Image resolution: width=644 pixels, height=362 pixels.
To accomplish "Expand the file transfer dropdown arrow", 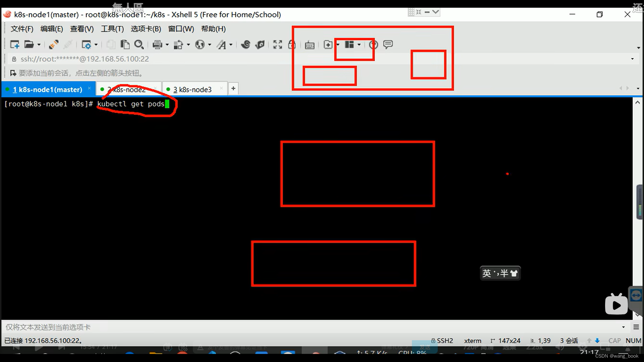I will [x=188, y=45].
